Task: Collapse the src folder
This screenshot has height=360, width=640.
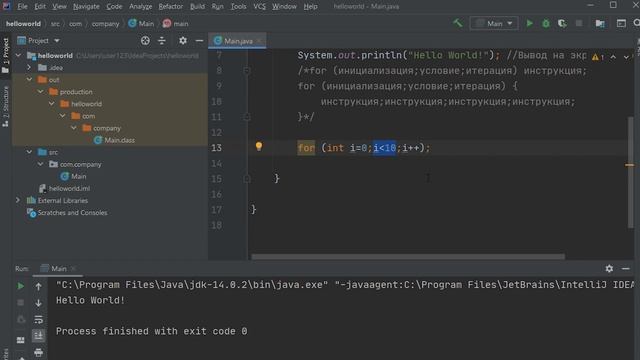Action: coord(29,152)
